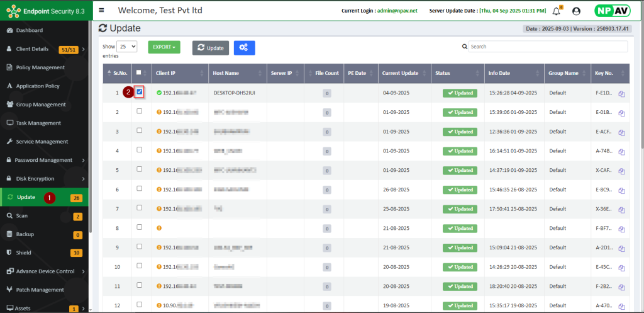
Task: Open the user account profile icon
Action: click(576, 11)
